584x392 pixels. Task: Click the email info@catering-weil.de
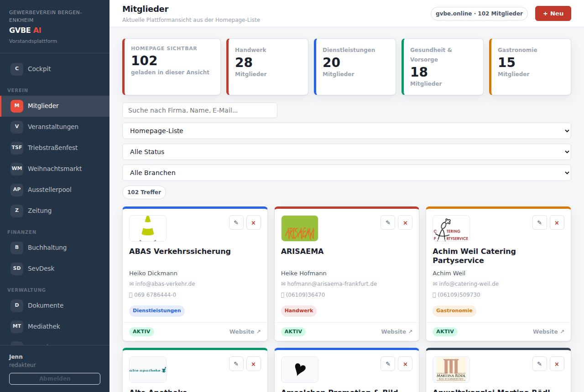[x=469, y=284]
